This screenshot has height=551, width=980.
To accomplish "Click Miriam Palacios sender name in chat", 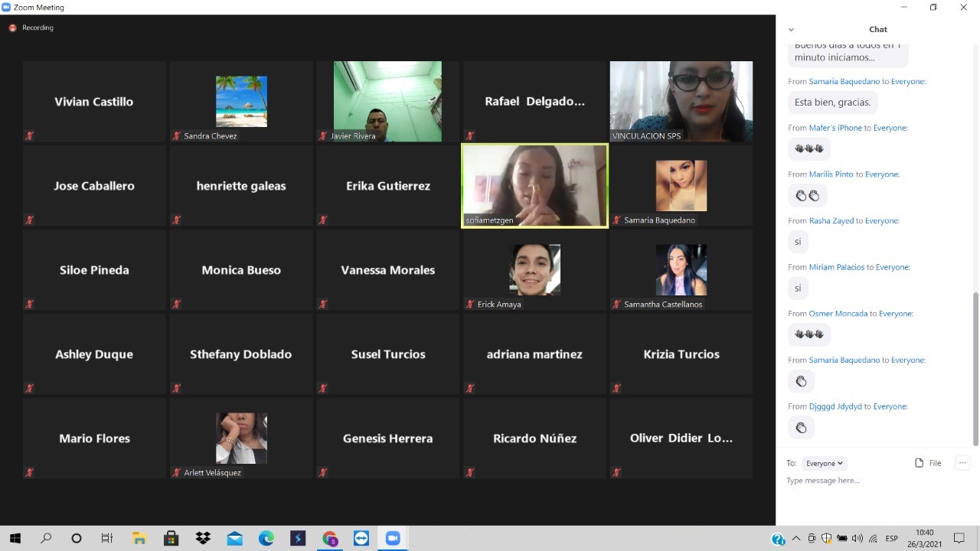I will tap(837, 267).
